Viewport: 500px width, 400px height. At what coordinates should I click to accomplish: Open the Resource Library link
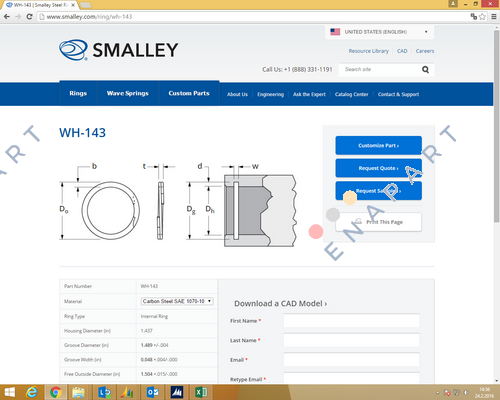[369, 51]
